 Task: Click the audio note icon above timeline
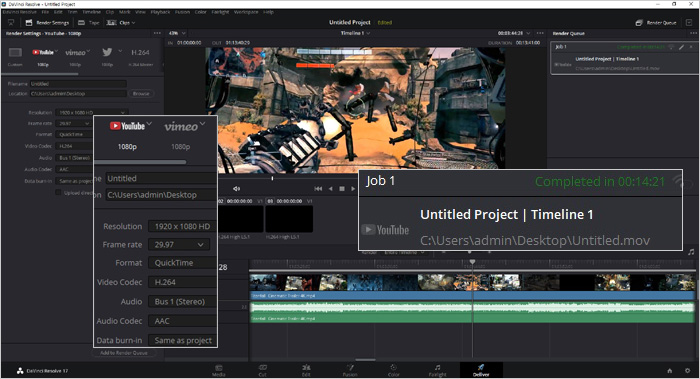tap(691, 252)
